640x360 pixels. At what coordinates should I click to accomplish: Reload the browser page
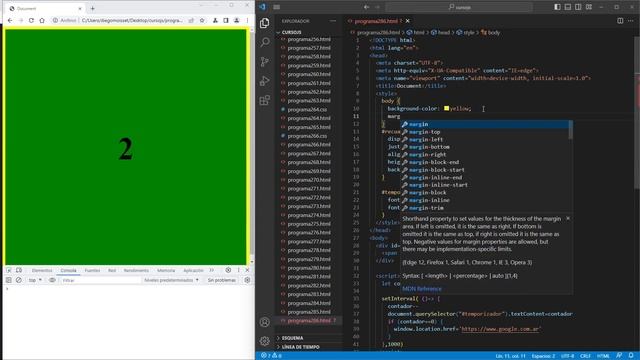coord(31,20)
